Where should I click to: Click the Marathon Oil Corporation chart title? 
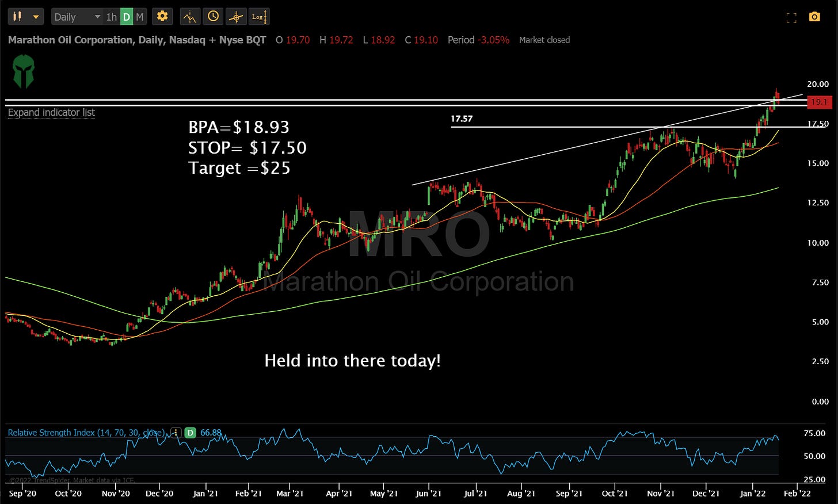(x=137, y=40)
